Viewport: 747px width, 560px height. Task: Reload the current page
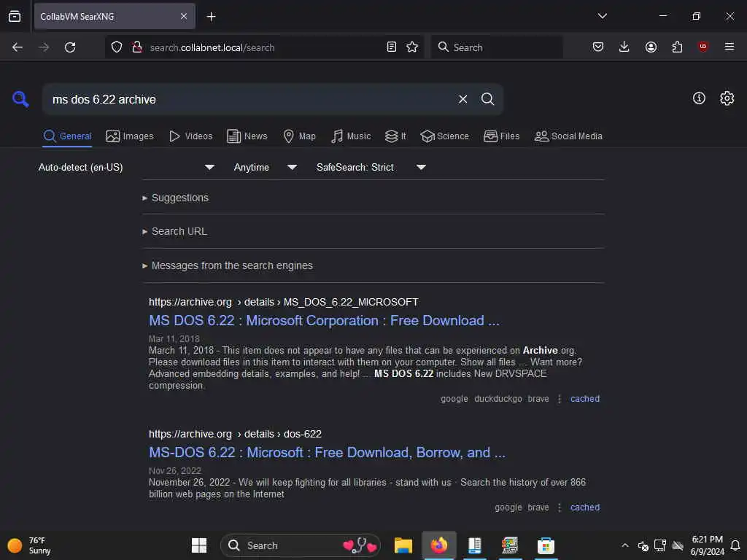pyautogui.click(x=70, y=47)
